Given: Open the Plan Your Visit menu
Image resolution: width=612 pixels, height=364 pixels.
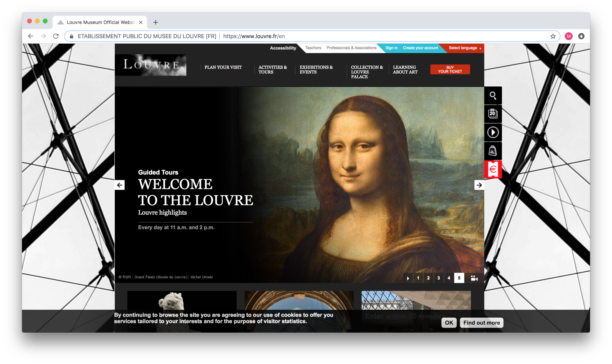Looking at the screenshot, I should [x=223, y=67].
